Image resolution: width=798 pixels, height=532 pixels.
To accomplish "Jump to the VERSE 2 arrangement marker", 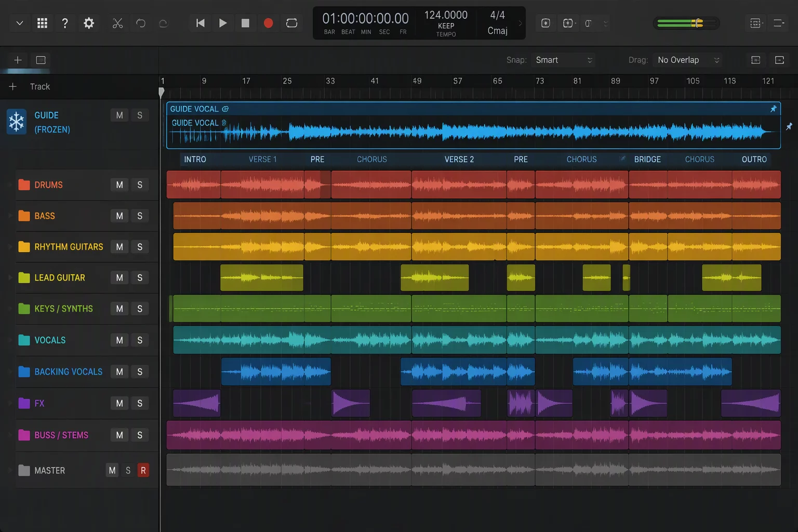I will tap(459, 159).
